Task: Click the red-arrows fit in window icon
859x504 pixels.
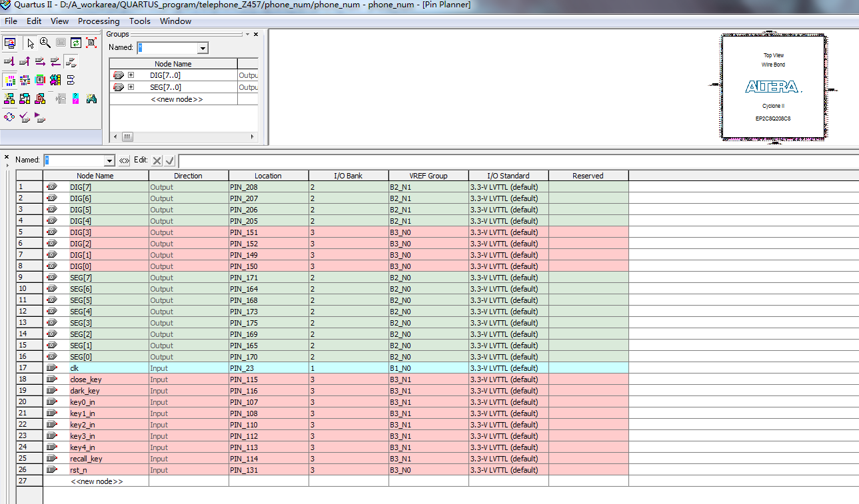Action: tap(91, 43)
